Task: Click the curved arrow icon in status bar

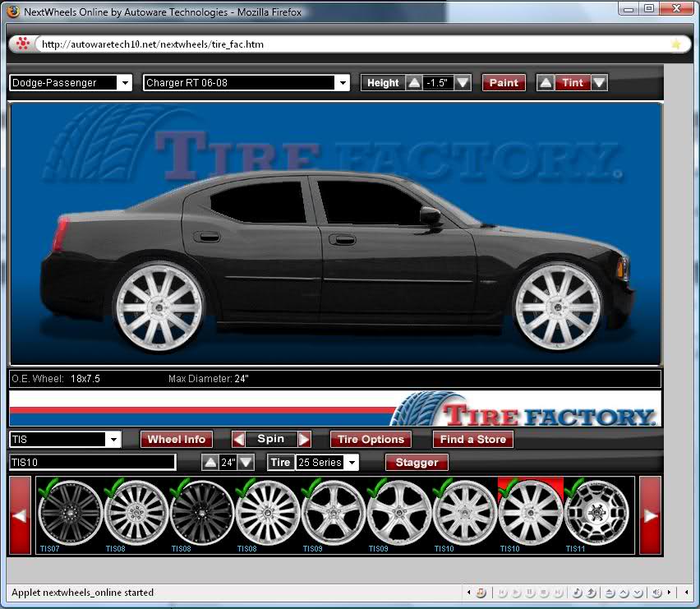Action: point(591,593)
